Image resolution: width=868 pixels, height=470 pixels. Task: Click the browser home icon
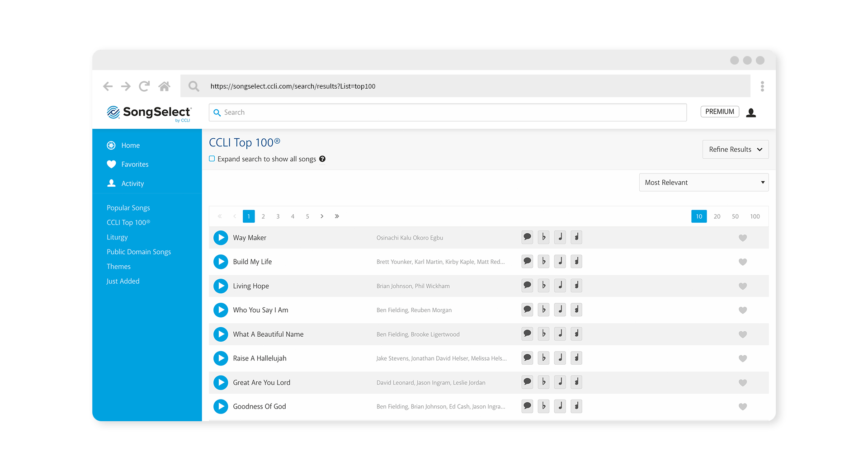pos(164,86)
